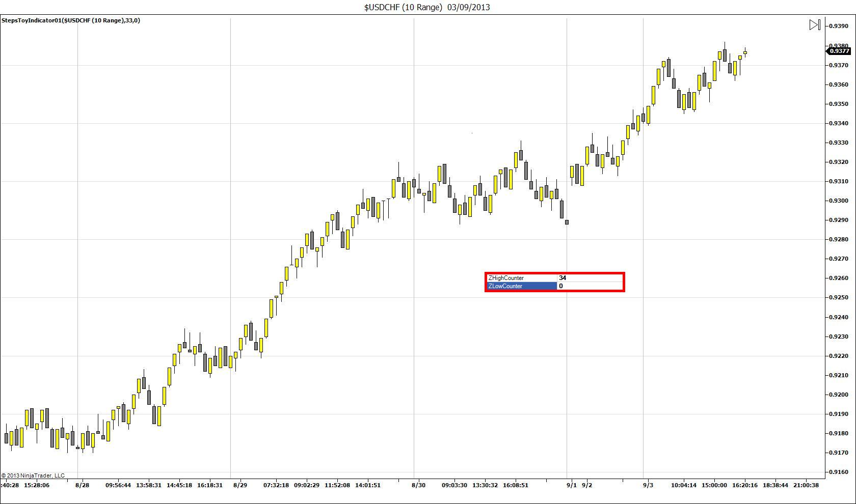Click the 0.9270 price axis label
This screenshot has height=504, width=856.
coord(839,259)
